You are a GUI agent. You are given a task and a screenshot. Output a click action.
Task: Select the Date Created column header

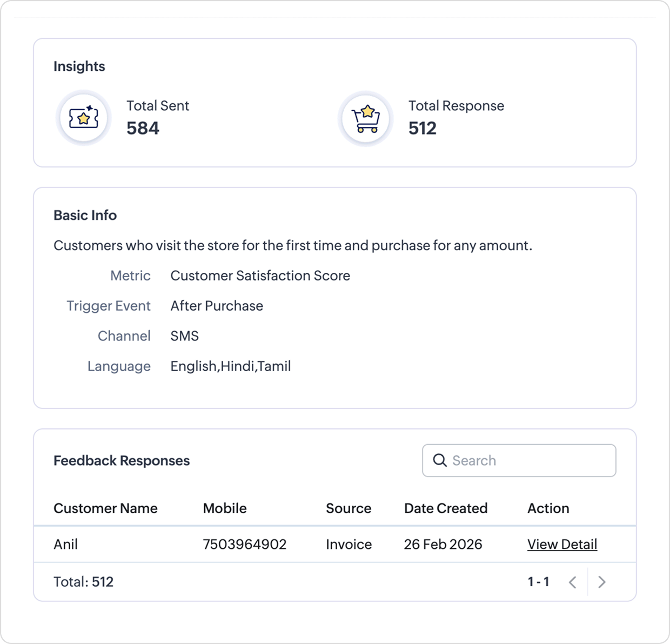click(x=446, y=508)
